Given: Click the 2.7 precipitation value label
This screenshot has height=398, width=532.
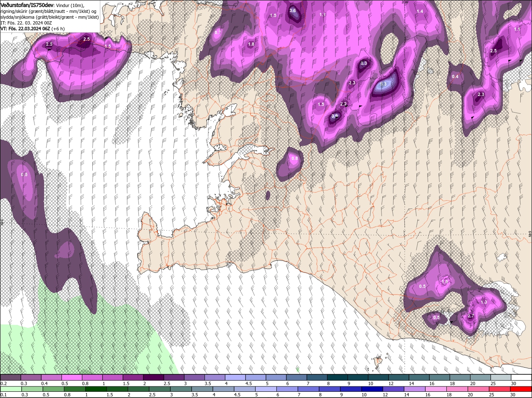Looking at the screenshot, I should 471,316.
